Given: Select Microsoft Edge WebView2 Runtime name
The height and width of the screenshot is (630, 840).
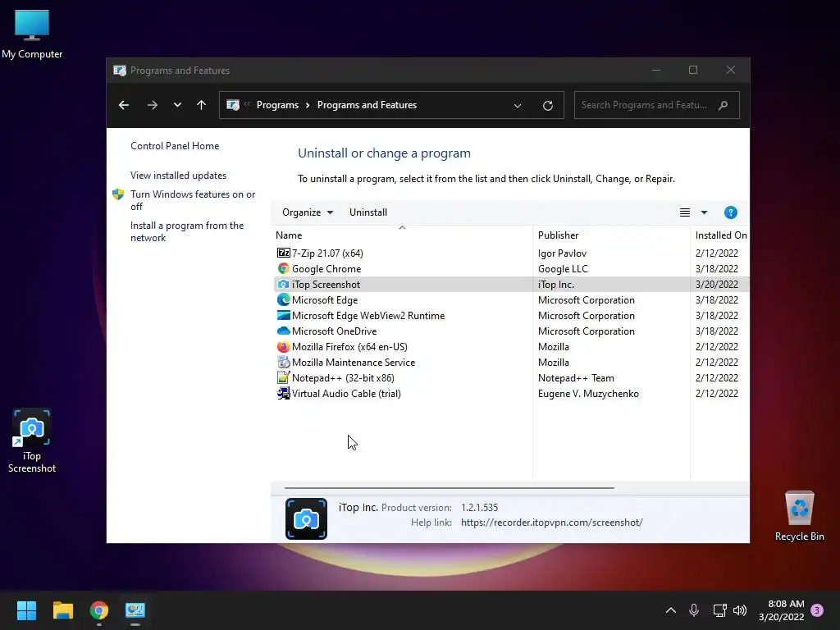Looking at the screenshot, I should pos(368,316).
